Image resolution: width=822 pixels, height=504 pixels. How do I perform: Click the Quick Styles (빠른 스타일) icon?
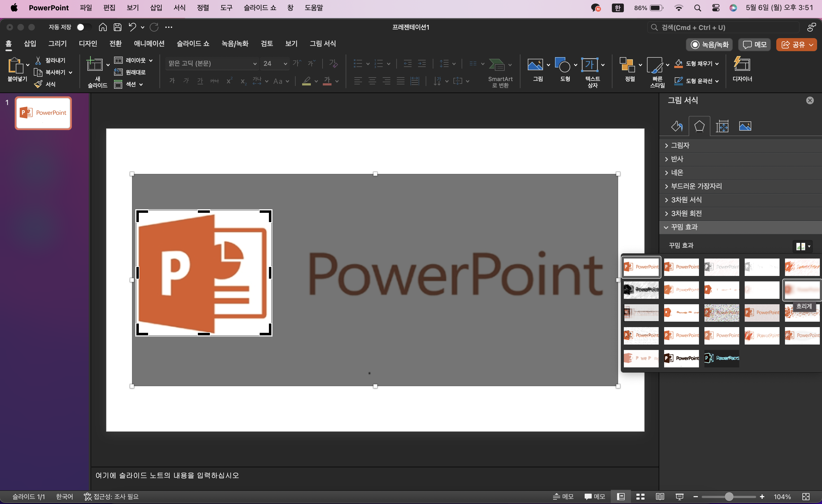655,65
